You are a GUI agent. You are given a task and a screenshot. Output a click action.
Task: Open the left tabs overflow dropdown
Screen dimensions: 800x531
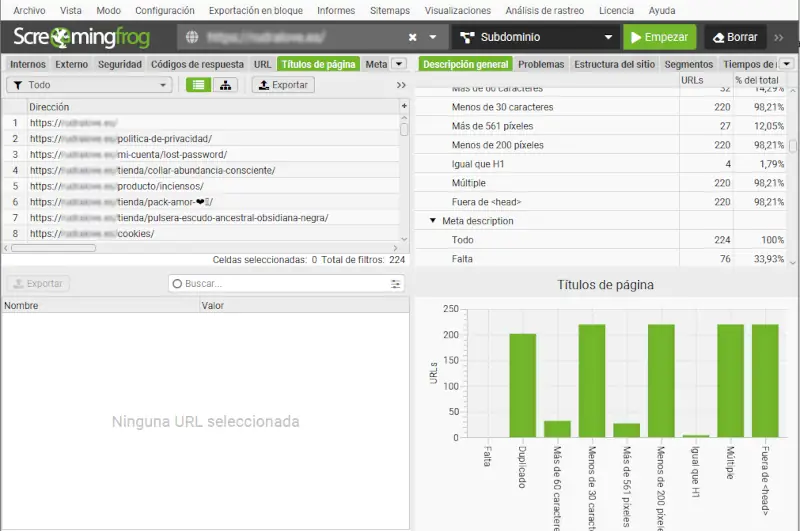[x=399, y=64]
